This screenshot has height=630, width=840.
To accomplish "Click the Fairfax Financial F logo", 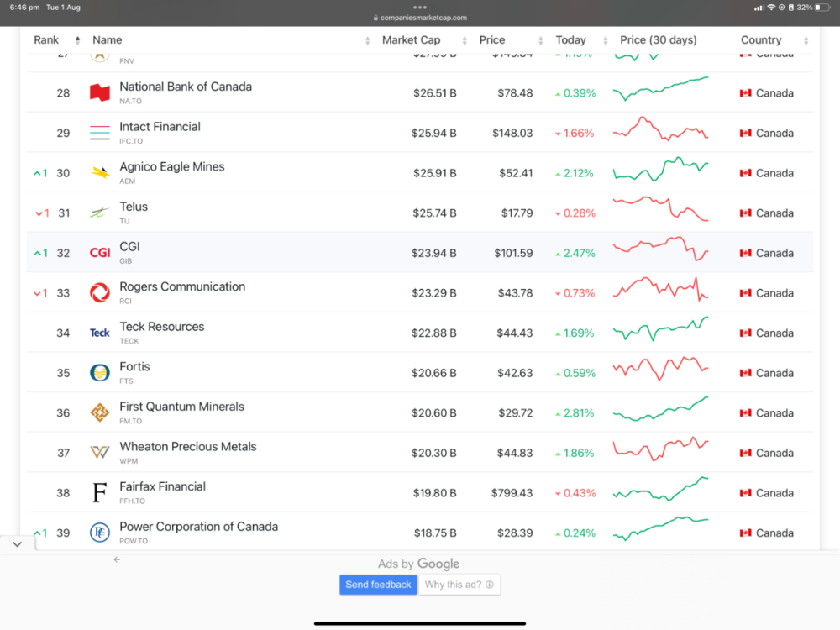I will [x=100, y=492].
